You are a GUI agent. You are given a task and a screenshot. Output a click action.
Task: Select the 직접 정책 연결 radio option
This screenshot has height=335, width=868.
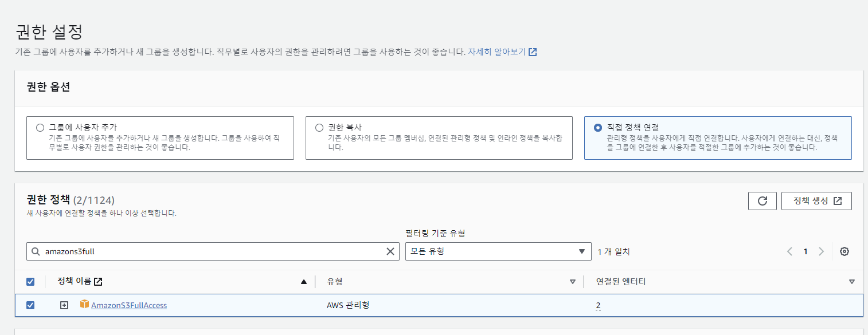[x=598, y=128]
